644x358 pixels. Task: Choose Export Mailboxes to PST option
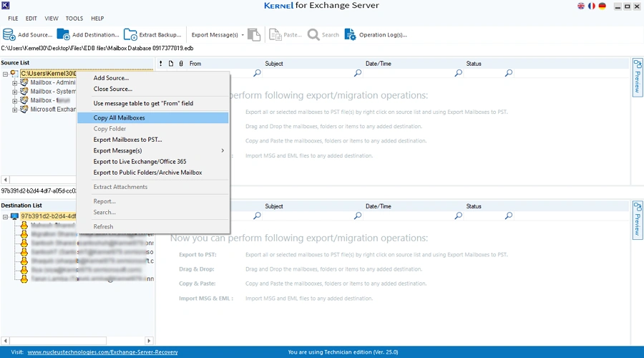point(127,140)
